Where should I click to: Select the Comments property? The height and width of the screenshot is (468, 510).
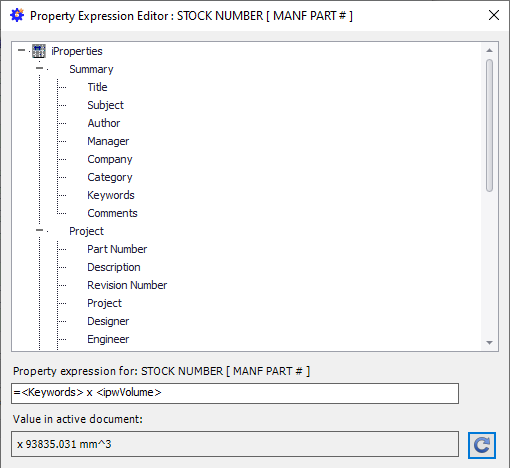tap(112, 213)
